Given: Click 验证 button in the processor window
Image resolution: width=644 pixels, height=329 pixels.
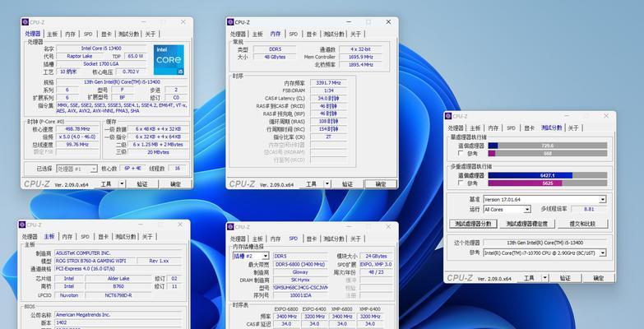Looking at the screenshot, I should click(142, 184).
